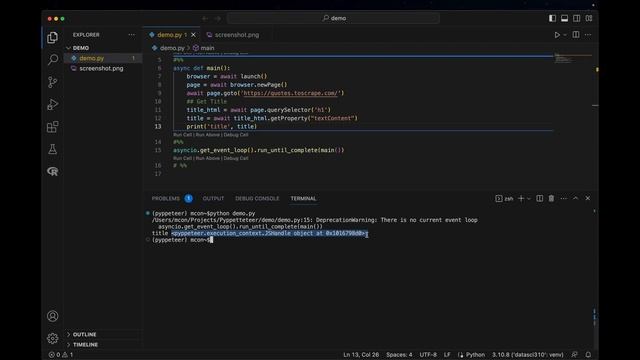Open the Explorer view in activity bar
640x360 pixels.
pos(53,38)
